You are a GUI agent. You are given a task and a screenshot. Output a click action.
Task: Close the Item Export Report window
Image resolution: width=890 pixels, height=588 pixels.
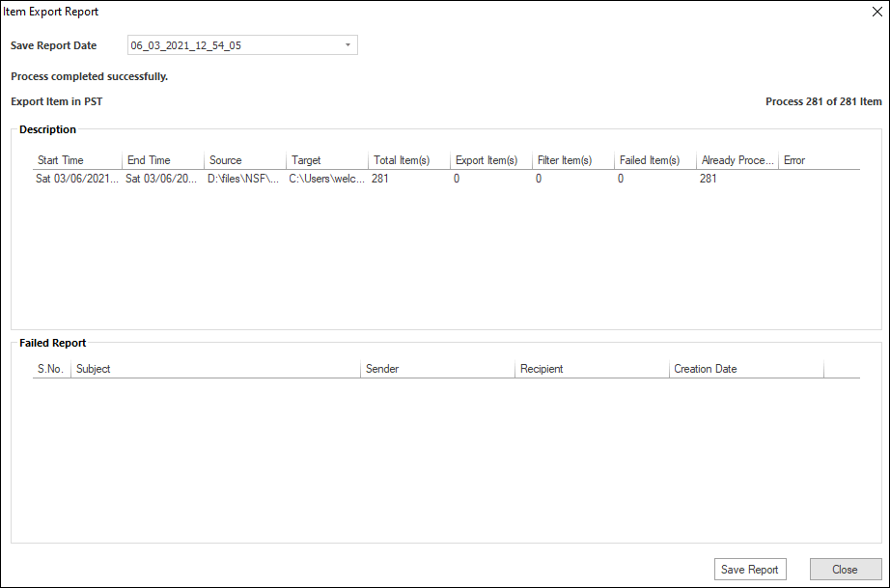click(876, 12)
